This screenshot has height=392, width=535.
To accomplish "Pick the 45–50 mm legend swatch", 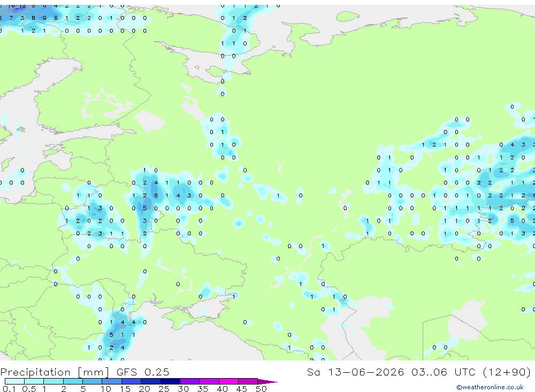I will click(x=248, y=381).
